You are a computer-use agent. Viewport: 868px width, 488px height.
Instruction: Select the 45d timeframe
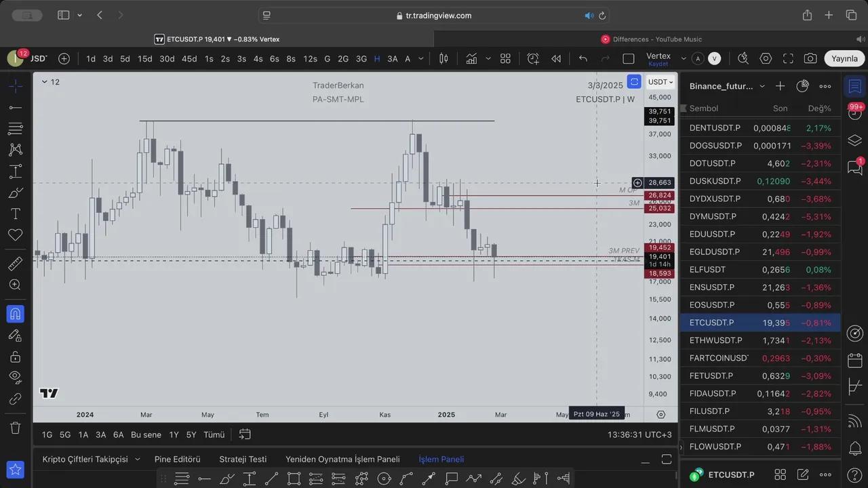(x=189, y=59)
